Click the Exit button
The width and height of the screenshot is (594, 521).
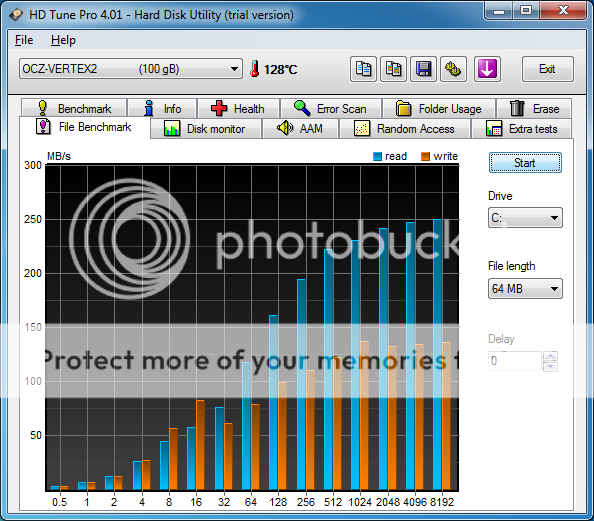pyautogui.click(x=547, y=69)
